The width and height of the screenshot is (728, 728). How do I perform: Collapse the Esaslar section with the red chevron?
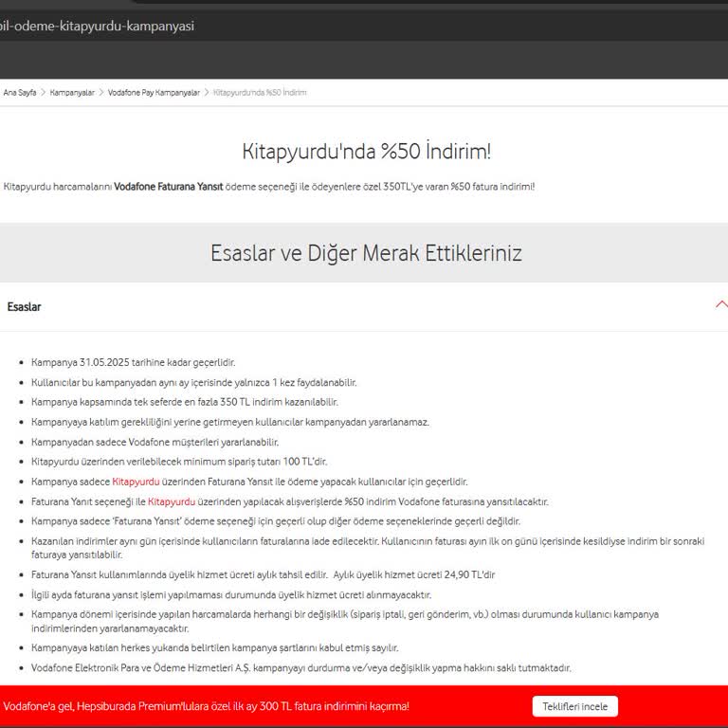(721, 305)
